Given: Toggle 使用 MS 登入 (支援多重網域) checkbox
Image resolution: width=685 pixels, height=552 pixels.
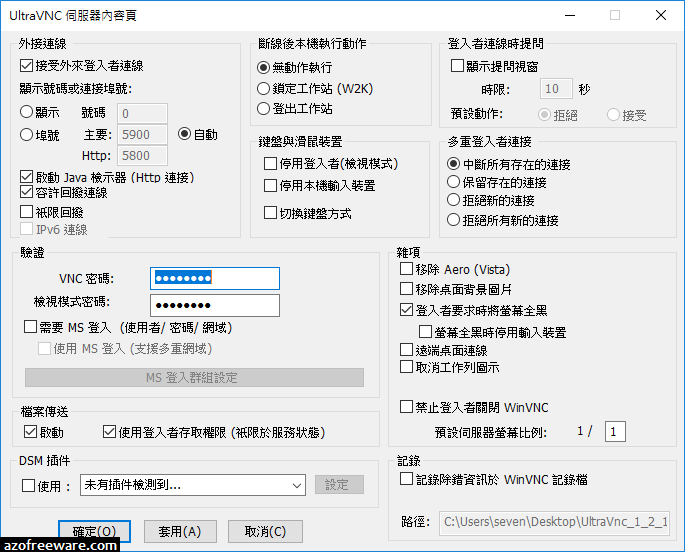Looking at the screenshot, I should 44,348.
